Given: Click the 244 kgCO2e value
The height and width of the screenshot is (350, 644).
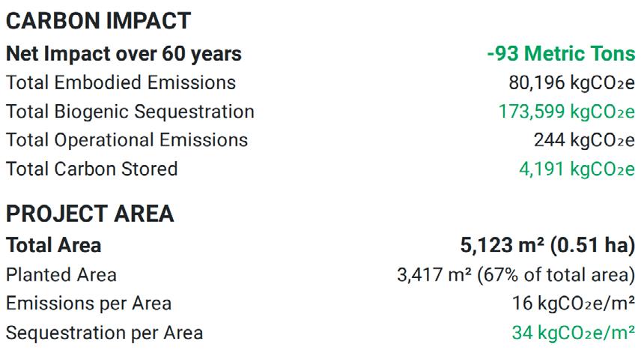Looking at the screenshot, I should pyautogui.click(x=584, y=140).
